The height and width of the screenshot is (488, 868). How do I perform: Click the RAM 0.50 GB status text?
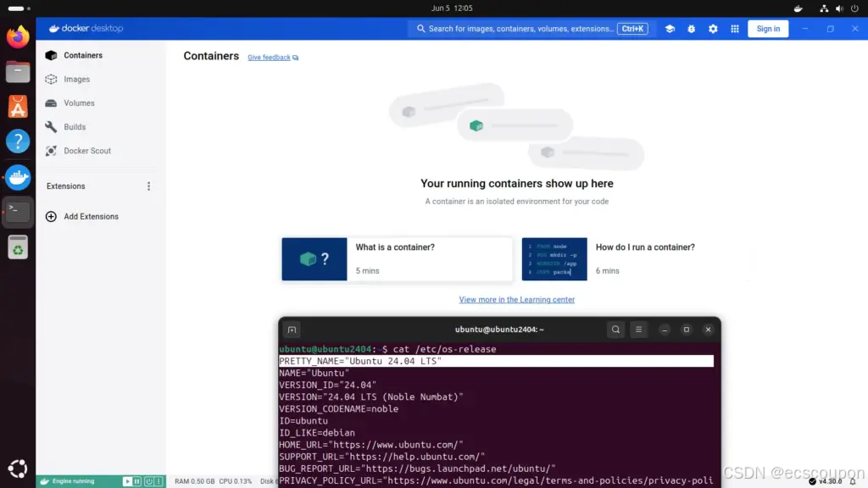[x=194, y=481]
